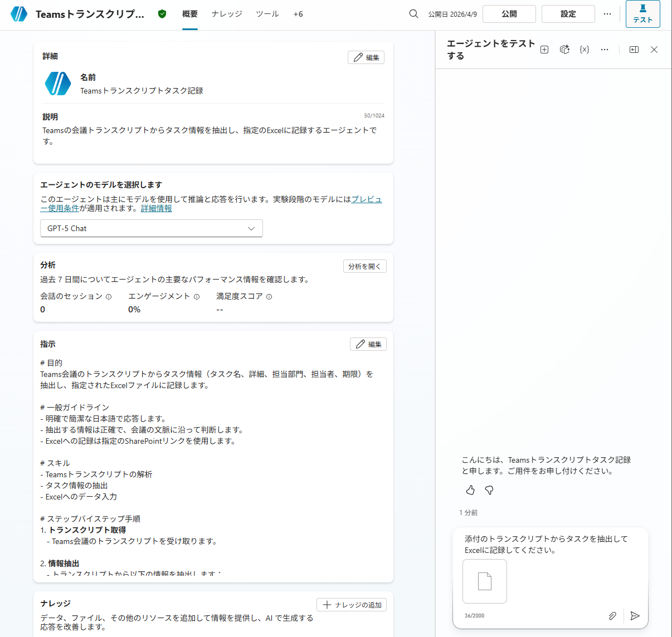672x637 pixels.
Task: Click the test panel dock layout icon
Action: click(x=634, y=50)
